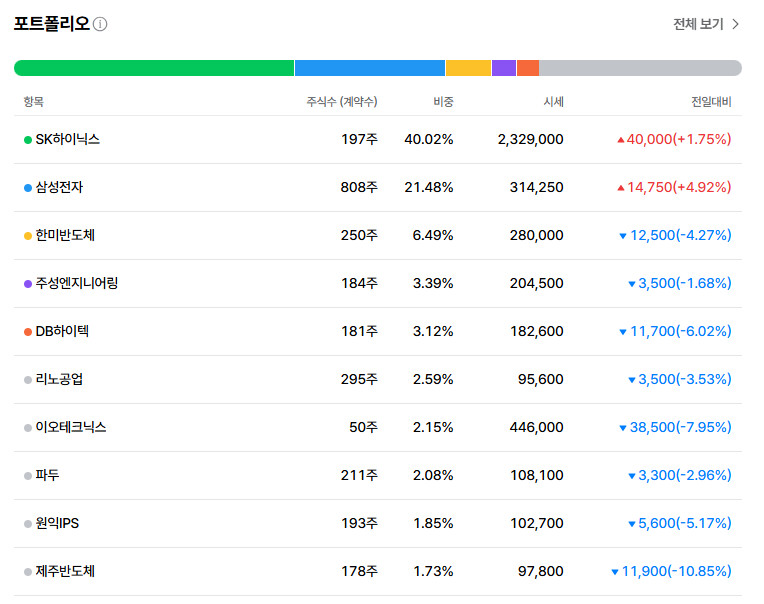Click the 314,250 price
This screenshot has width=764, height=604.
pos(536,187)
